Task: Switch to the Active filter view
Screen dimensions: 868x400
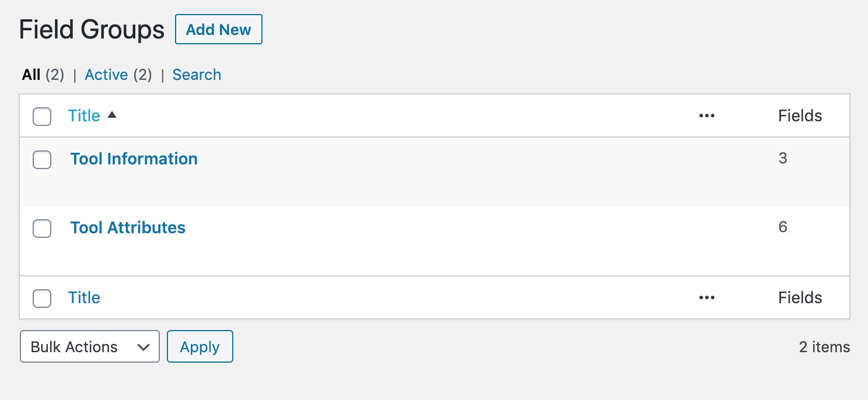Action: pyautogui.click(x=106, y=75)
